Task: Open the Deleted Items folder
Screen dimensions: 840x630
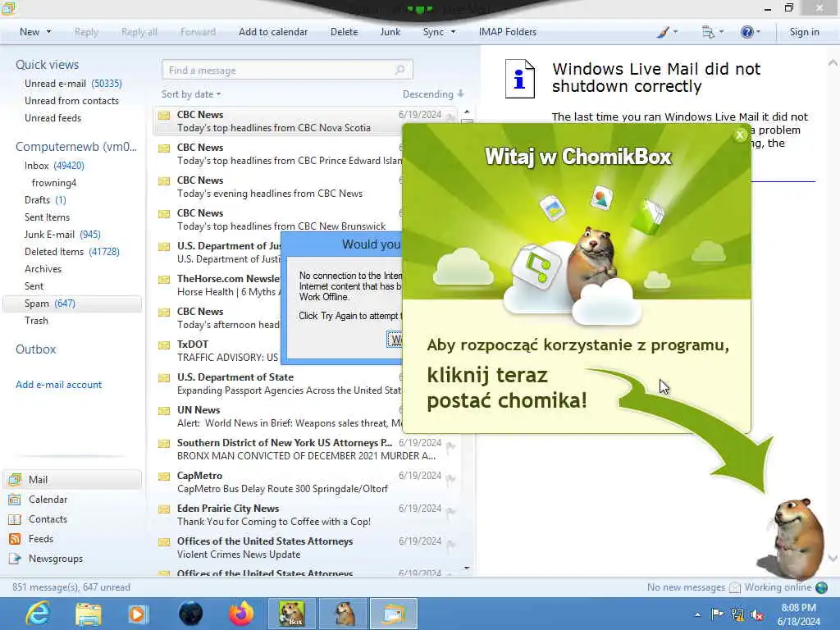Action: point(72,251)
